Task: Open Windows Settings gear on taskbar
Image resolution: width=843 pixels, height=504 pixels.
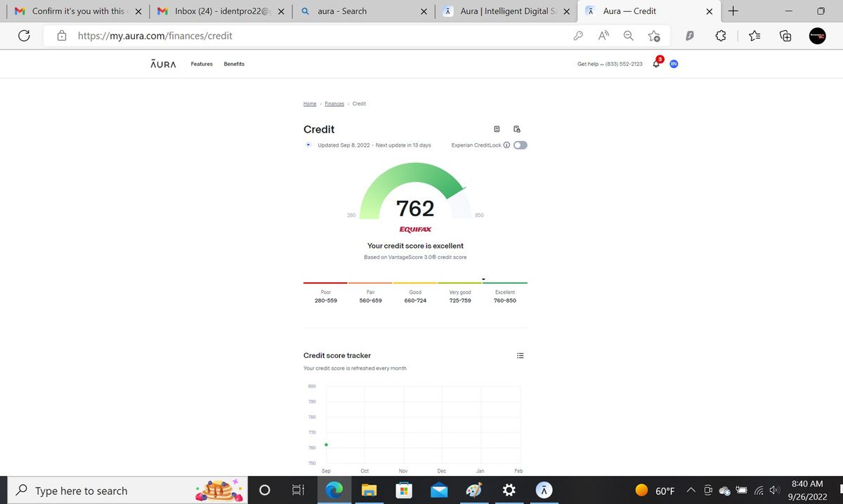Action: click(x=509, y=491)
